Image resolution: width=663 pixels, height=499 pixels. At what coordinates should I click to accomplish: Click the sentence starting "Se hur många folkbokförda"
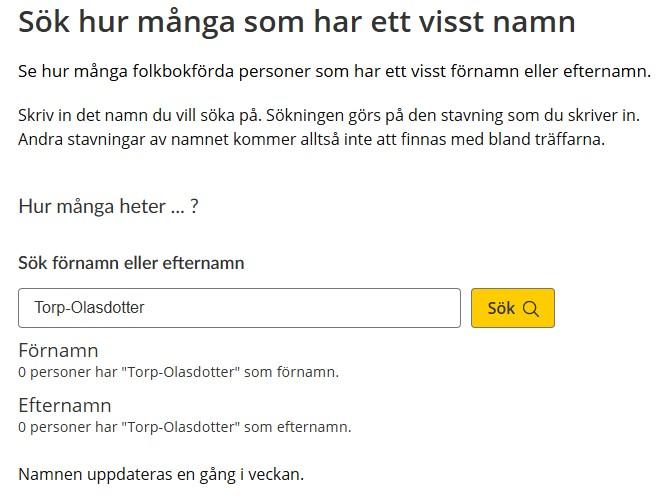point(334,72)
